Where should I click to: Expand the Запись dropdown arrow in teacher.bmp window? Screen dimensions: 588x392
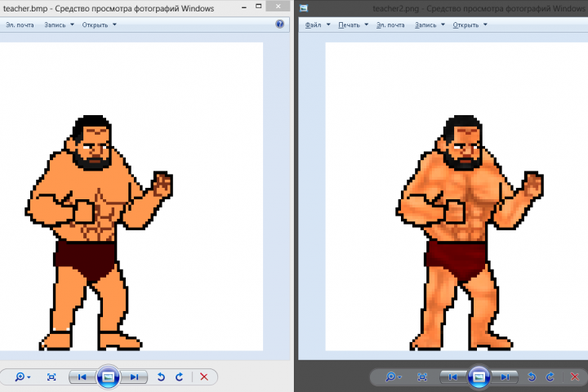[x=72, y=24]
